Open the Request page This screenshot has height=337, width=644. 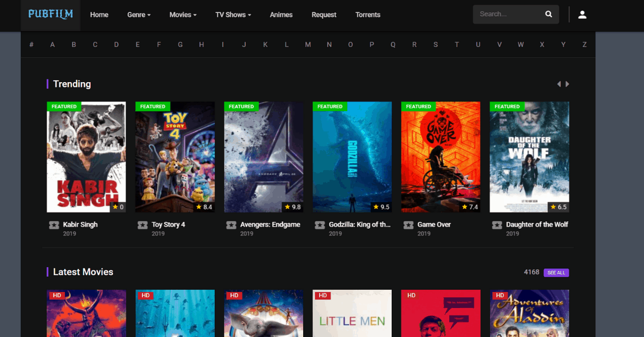[324, 15]
